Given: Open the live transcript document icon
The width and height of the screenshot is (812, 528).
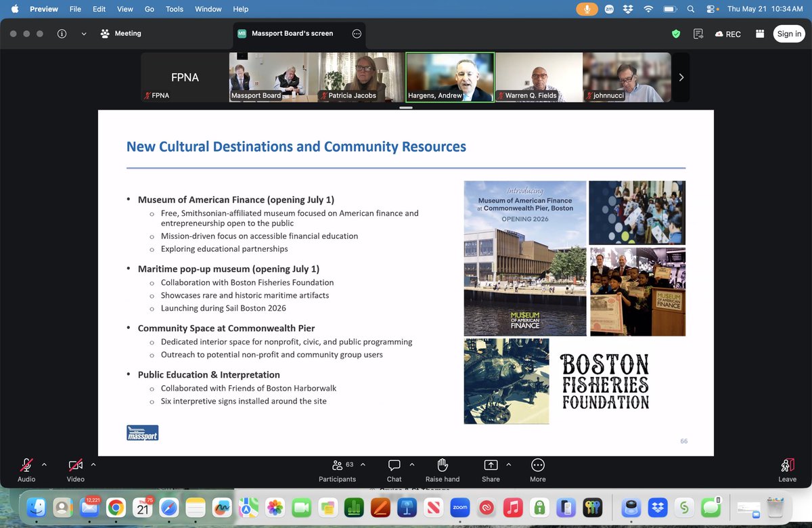Looking at the screenshot, I should pos(698,34).
